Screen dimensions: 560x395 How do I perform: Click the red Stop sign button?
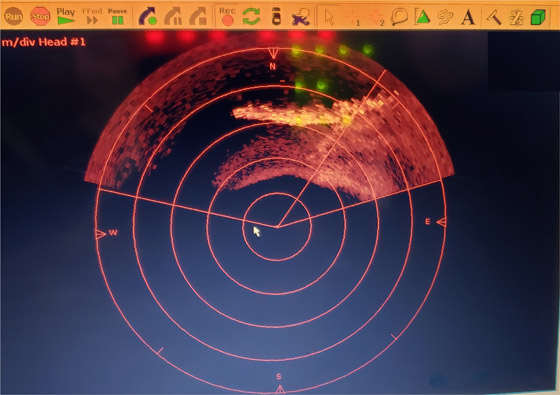pyautogui.click(x=40, y=16)
